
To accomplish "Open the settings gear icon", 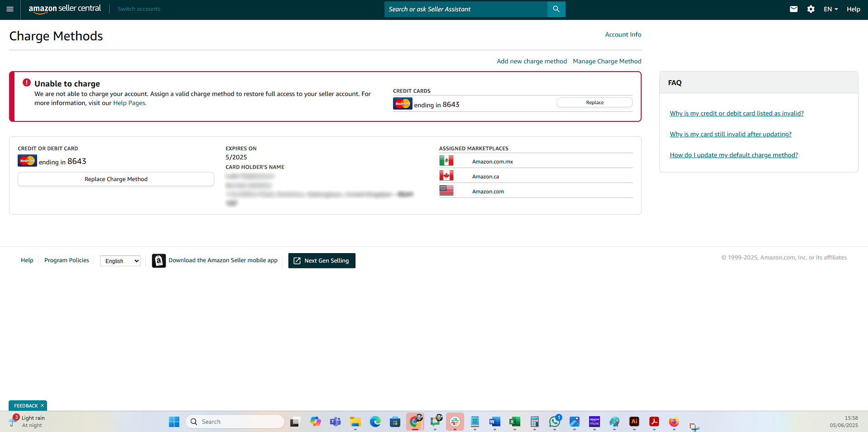I will click(810, 9).
